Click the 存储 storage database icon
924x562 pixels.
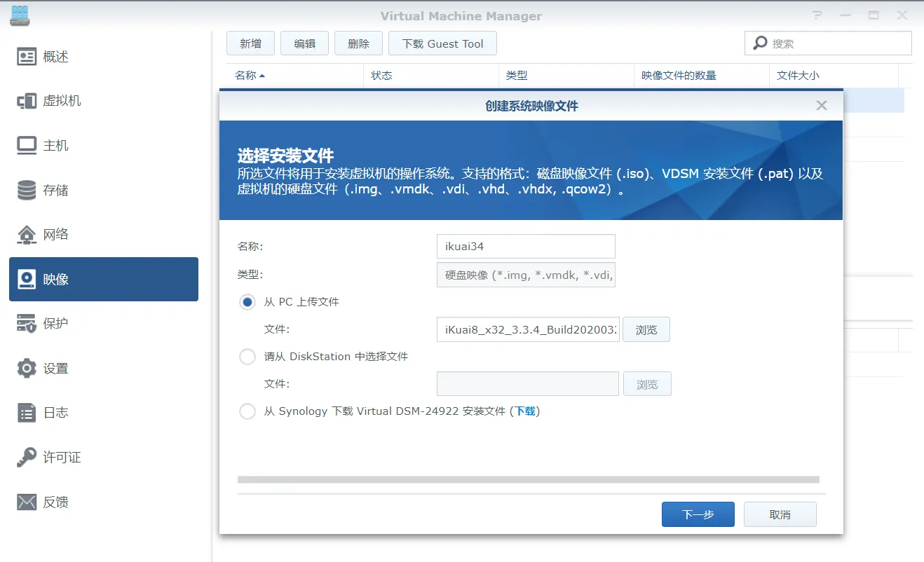[x=27, y=190]
